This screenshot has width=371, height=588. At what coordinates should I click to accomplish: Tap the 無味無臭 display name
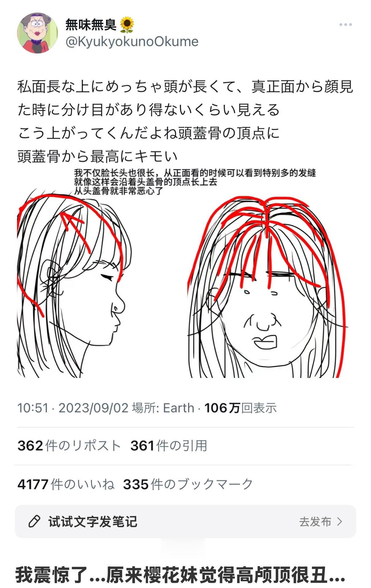tap(91, 24)
